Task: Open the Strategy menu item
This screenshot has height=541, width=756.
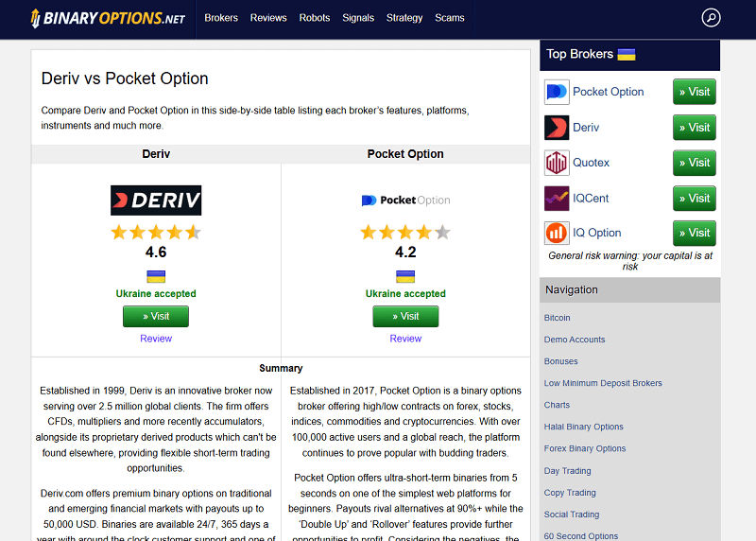Action: [404, 18]
